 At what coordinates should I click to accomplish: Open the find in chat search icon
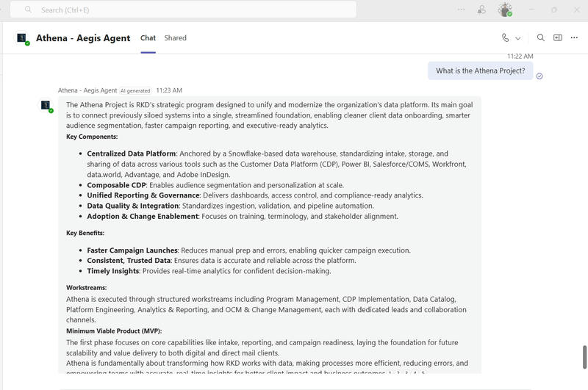coord(541,38)
